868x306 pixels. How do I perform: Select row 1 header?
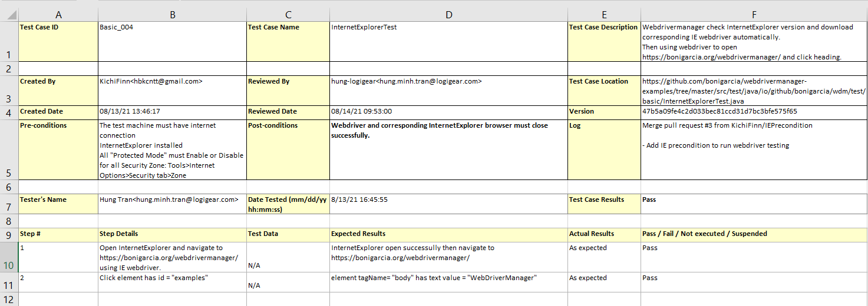pos(9,42)
